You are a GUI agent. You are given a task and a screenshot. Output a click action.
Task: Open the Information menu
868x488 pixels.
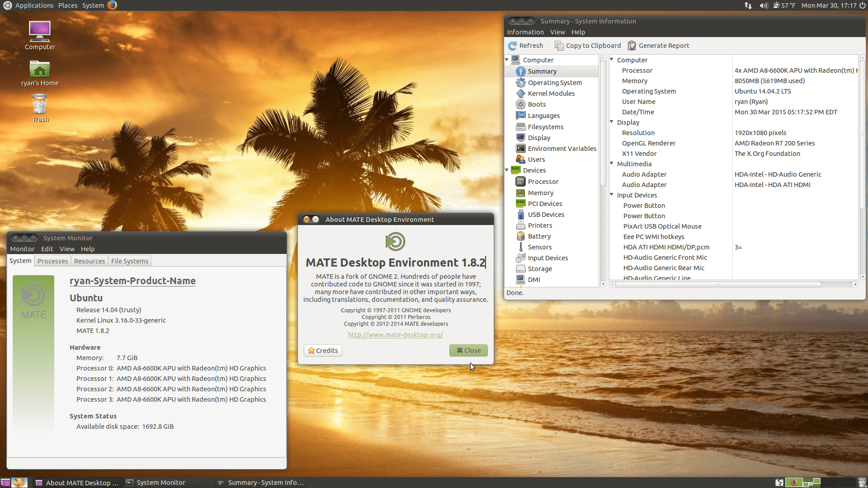coord(525,32)
